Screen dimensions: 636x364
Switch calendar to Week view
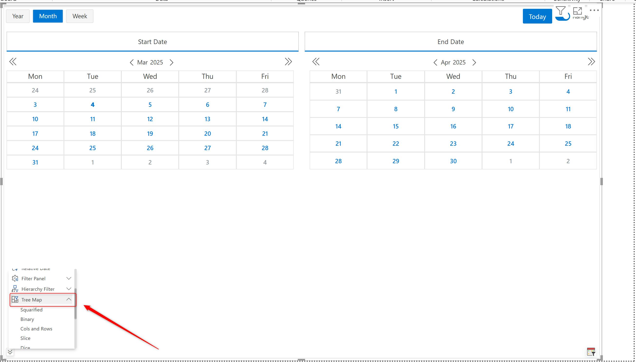(x=80, y=16)
